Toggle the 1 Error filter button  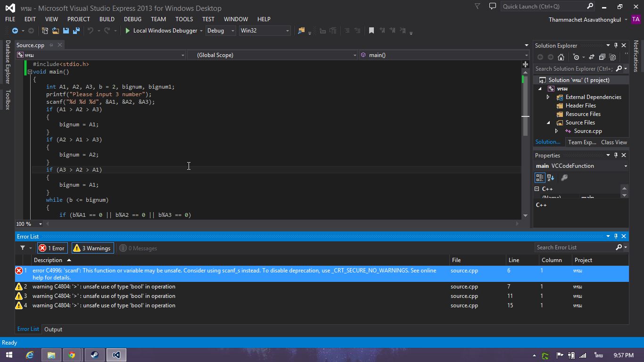[x=51, y=248]
